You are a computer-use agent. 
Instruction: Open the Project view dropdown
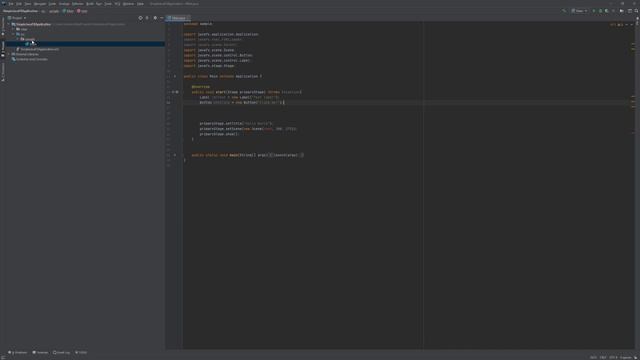click(x=17, y=18)
